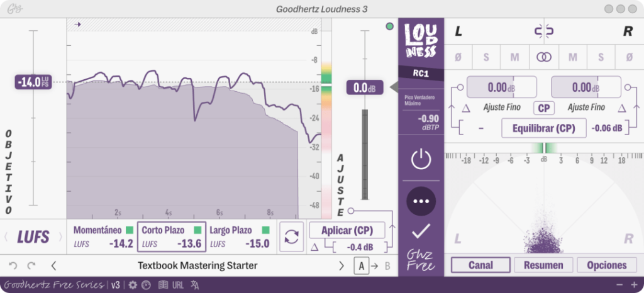Toggle the graph scroll direction arrow
The image size is (644, 293).
click(x=77, y=25)
